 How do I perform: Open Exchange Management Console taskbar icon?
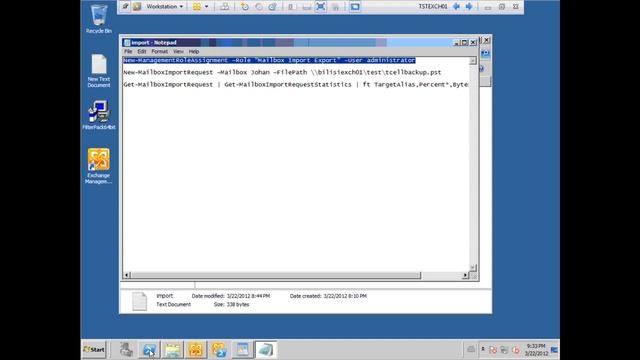pos(196,350)
